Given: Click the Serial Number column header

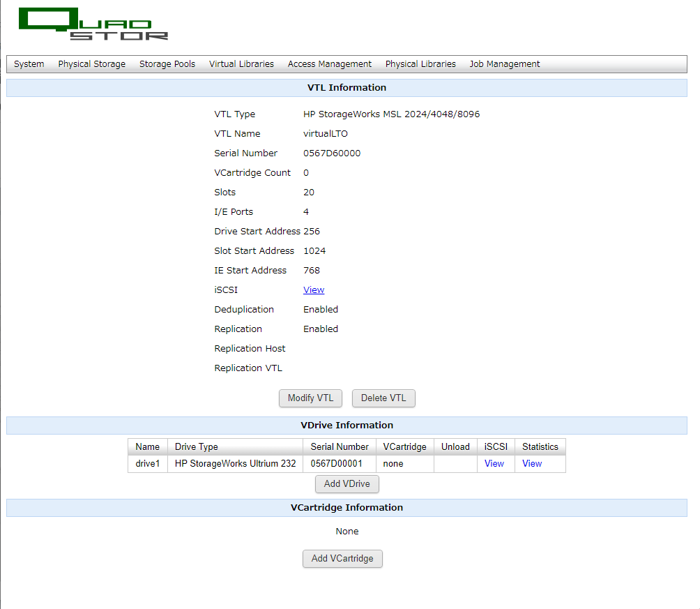Looking at the screenshot, I should [x=340, y=446].
